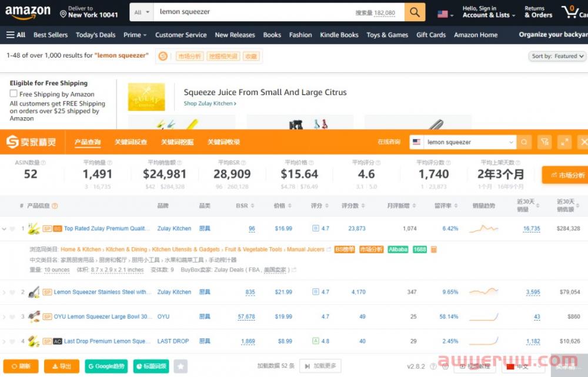
Task: Click the help icon next to ASIN数量
Action: tap(43, 163)
